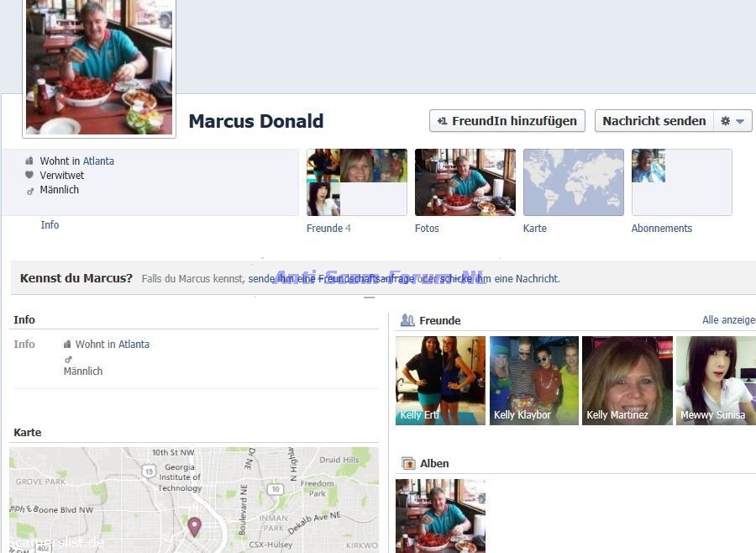
Task: Open the Abonnements tile
Action: (681, 182)
